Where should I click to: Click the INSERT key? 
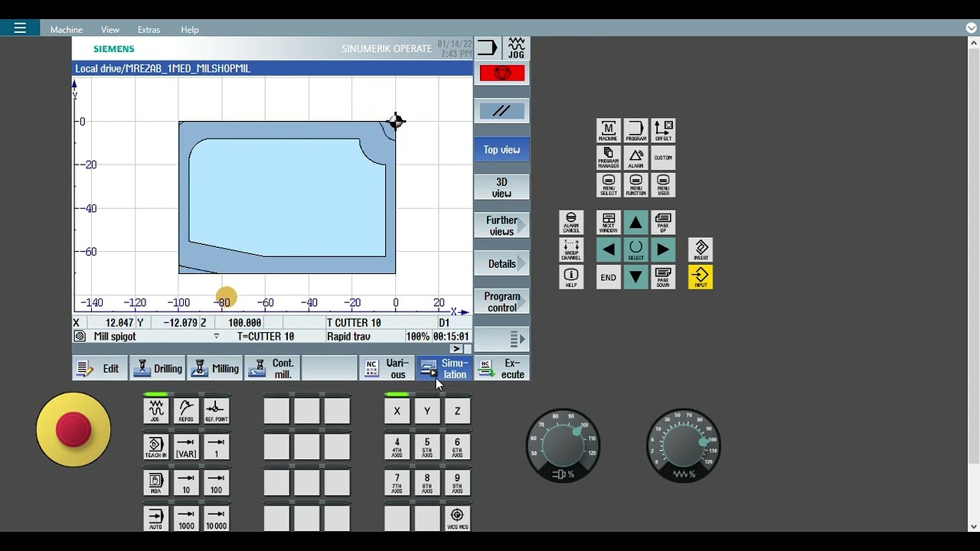701,249
